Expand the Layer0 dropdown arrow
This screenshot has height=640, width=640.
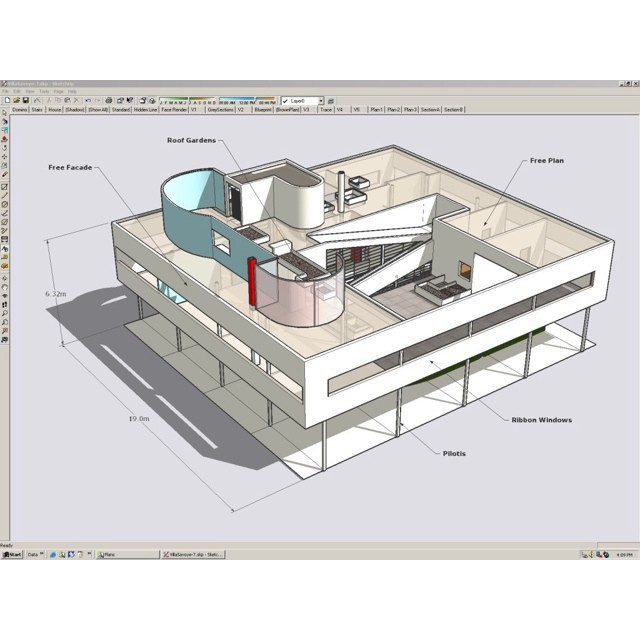[321, 101]
